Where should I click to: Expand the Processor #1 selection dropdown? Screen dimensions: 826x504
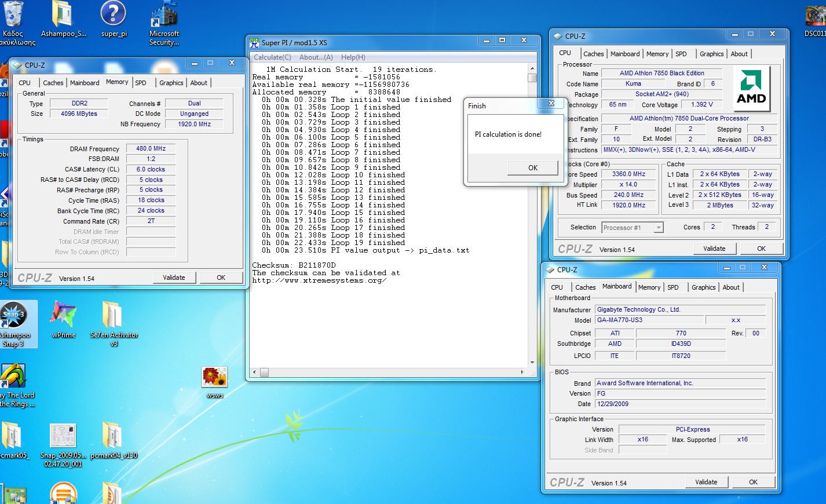click(x=659, y=228)
